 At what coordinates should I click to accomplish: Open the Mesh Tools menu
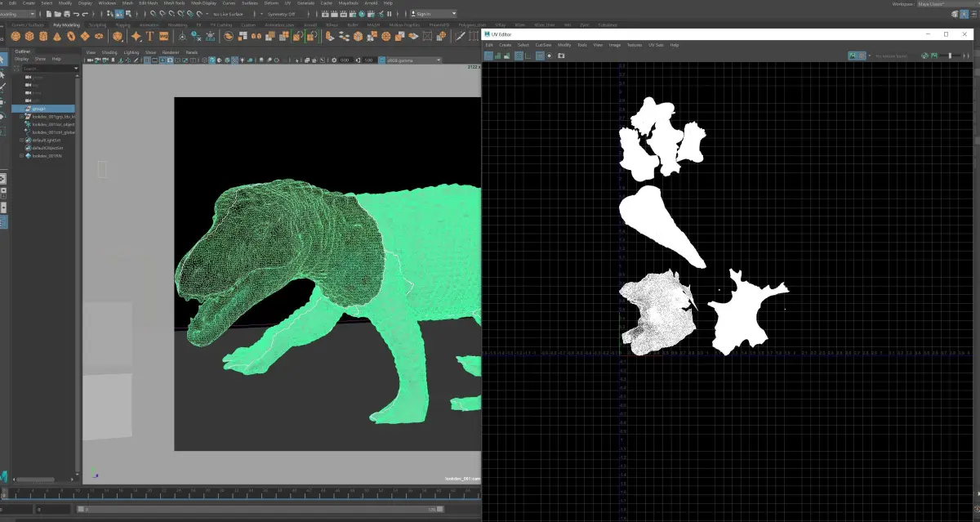point(174,3)
